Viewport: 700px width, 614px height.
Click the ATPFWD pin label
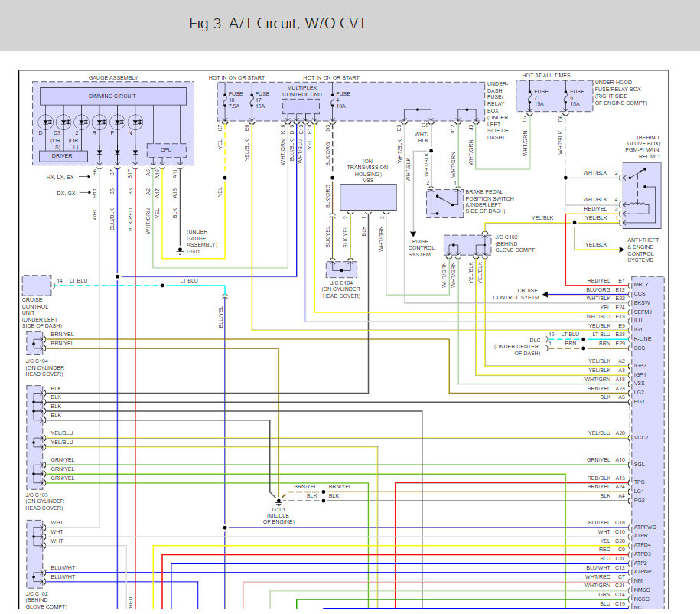(645, 527)
